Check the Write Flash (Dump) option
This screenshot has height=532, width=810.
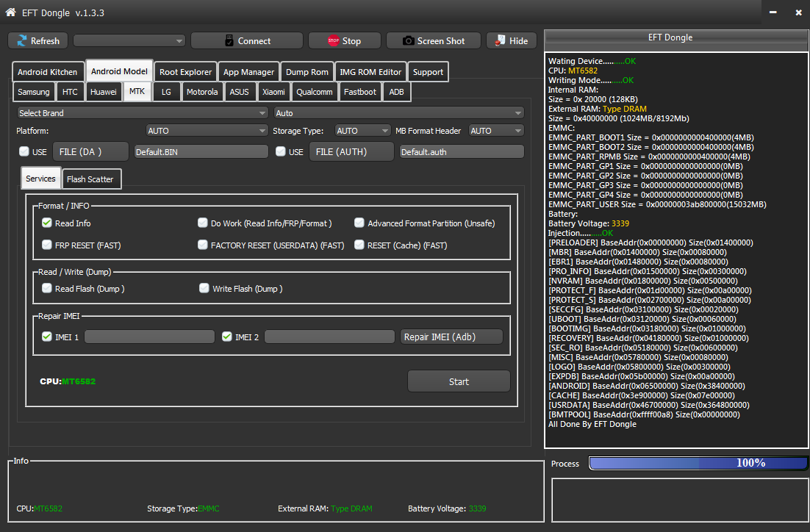click(204, 288)
